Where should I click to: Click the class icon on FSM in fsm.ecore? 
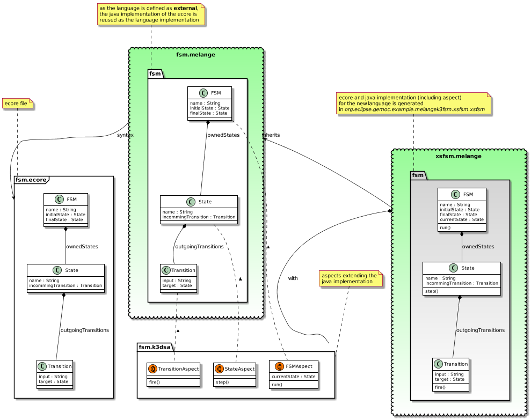tap(58, 199)
